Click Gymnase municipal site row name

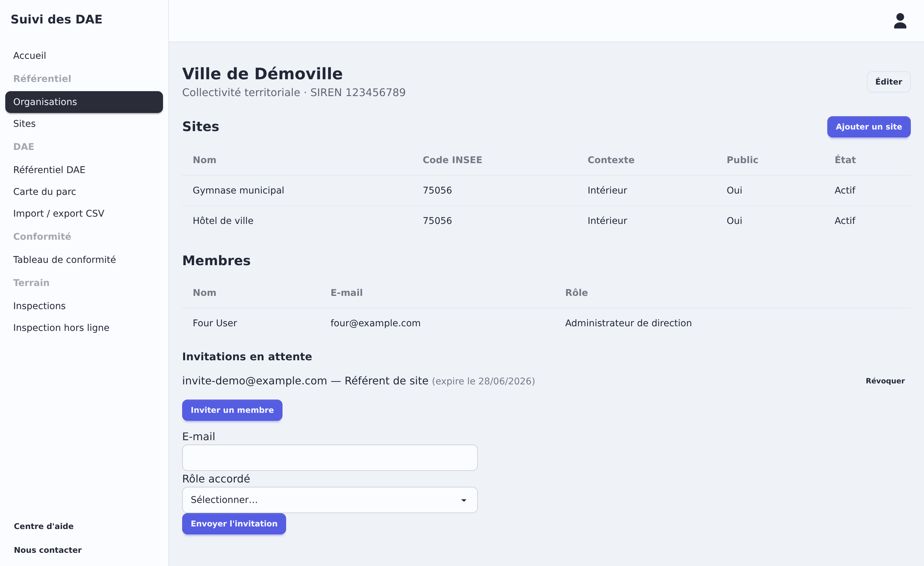[x=238, y=190]
